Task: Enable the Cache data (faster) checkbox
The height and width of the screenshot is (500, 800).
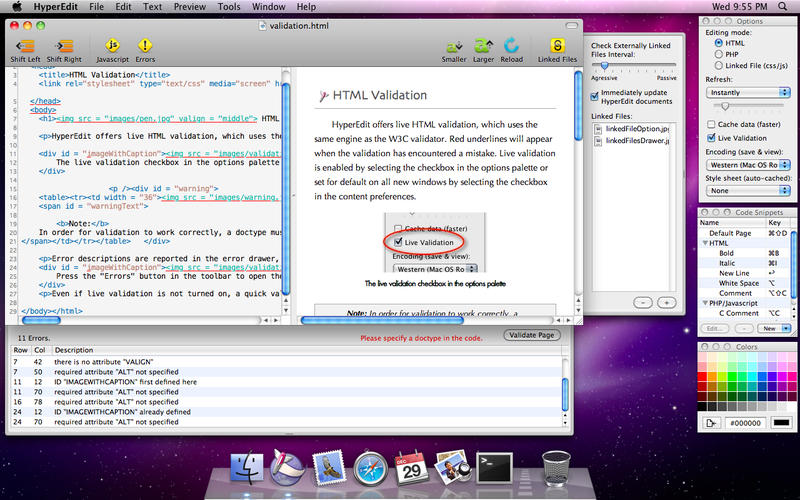Action: (708, 124)
